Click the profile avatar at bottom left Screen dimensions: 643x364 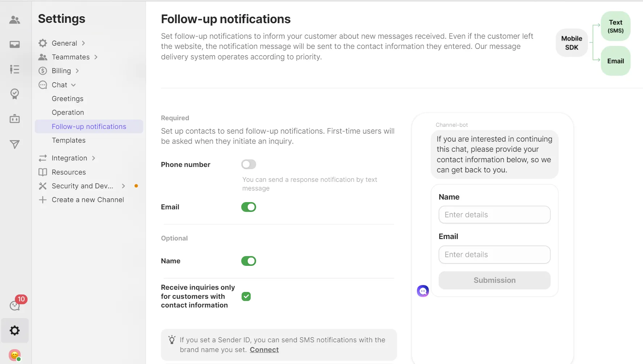14,355
